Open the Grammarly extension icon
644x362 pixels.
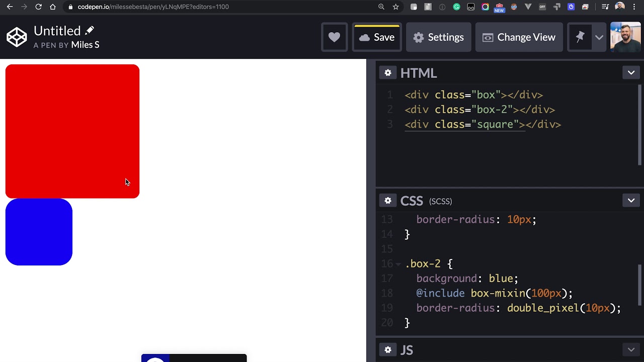click(x=456, y=7)
